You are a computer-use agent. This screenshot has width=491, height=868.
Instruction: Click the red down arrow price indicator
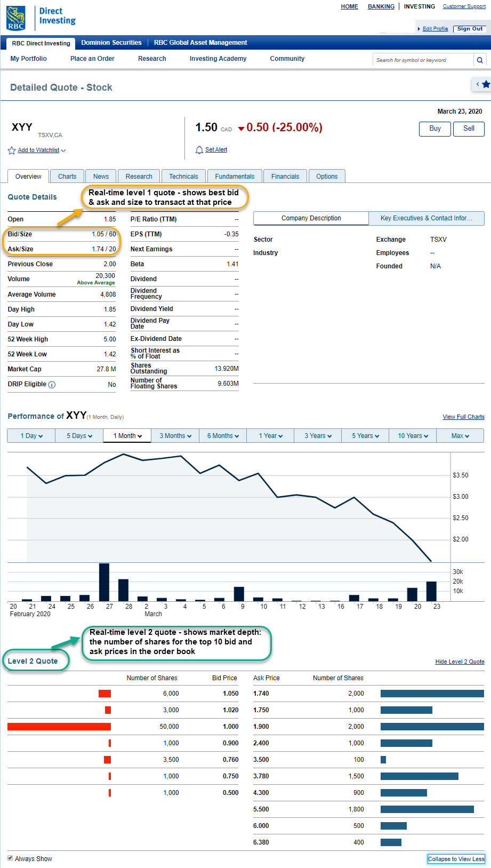point(241,128)
